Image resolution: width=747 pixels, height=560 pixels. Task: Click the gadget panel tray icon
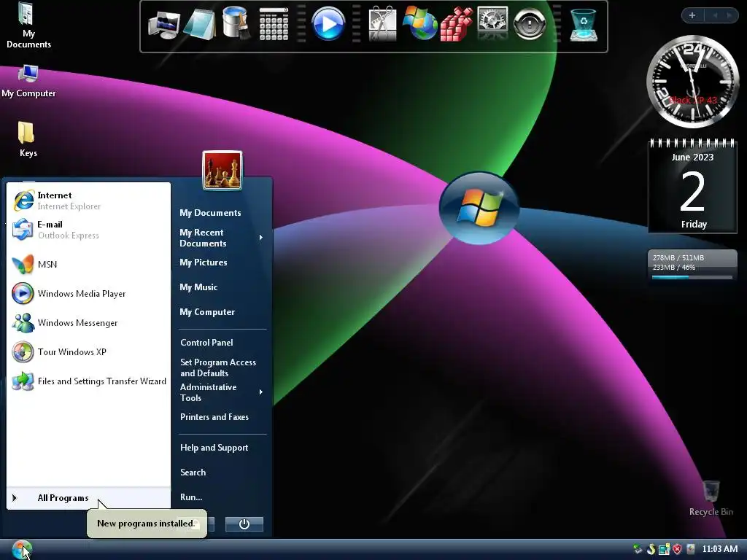[x=664, y=549]
